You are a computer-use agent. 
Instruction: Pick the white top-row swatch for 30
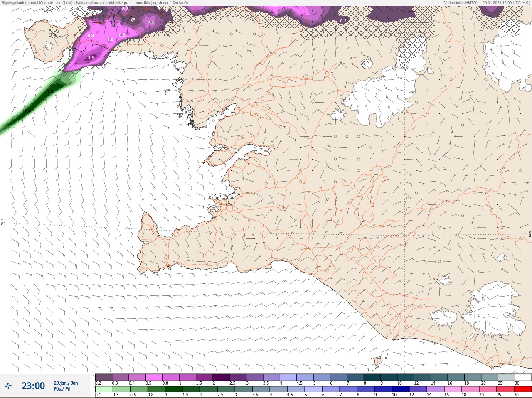coord(523,377)
